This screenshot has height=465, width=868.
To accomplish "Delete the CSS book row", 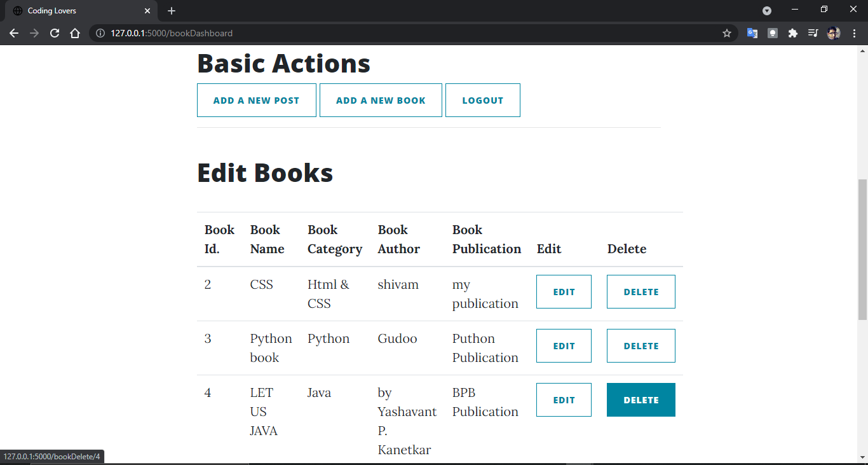I will point(641,292).
